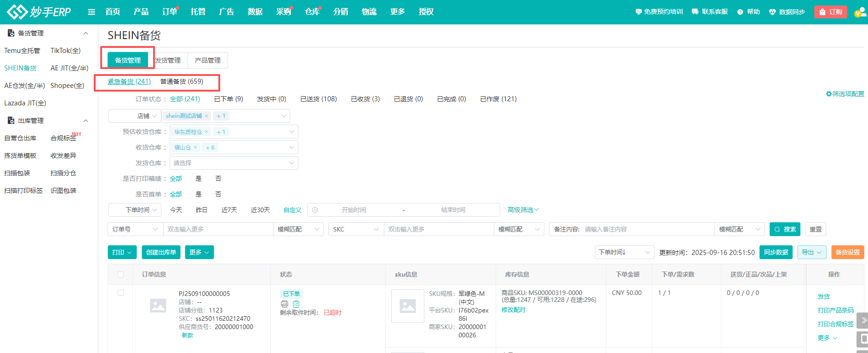Click the 筛选项配置 gear link
This screenshot has width=868, height=353.
pyautogui.click(x=845, y=94)
